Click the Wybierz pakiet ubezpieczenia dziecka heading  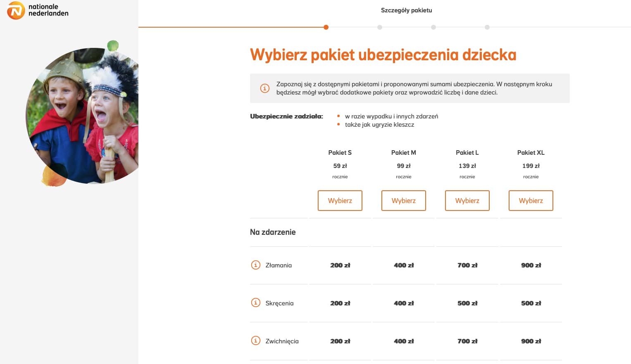pyautogui.click(x=383, y=55)
